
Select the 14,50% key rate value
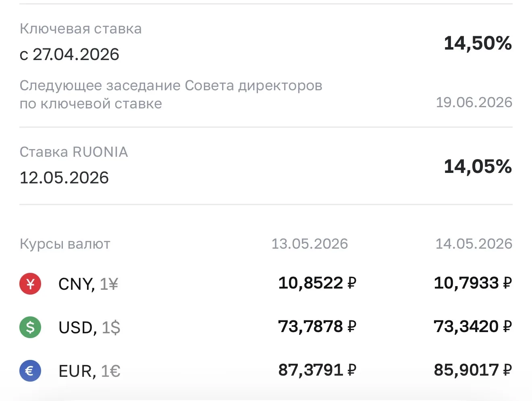478,43
